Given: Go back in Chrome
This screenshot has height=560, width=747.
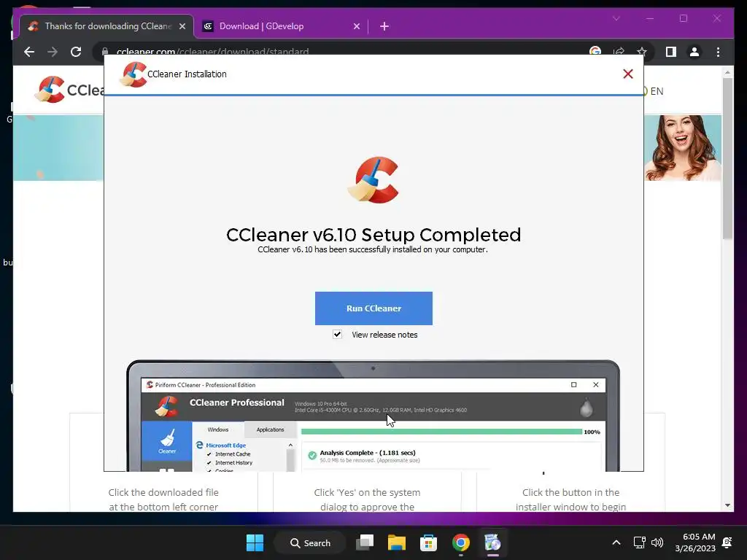Looking at the screenshot, I should click(x=29, y=52).
